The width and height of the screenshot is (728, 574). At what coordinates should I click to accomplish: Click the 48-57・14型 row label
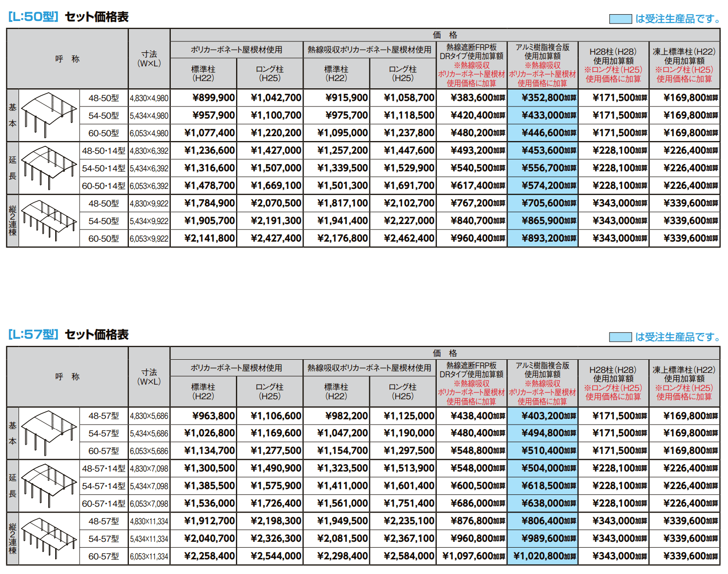[x=103, y=469]
